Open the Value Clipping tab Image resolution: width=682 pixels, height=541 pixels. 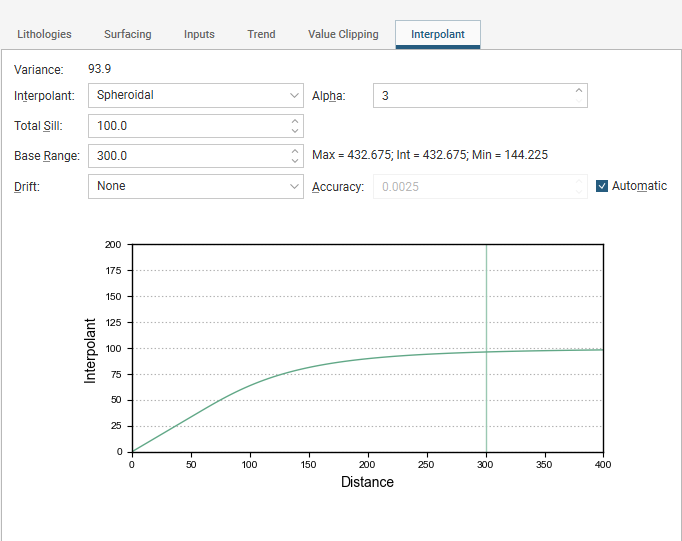click(x=343, y=34)
